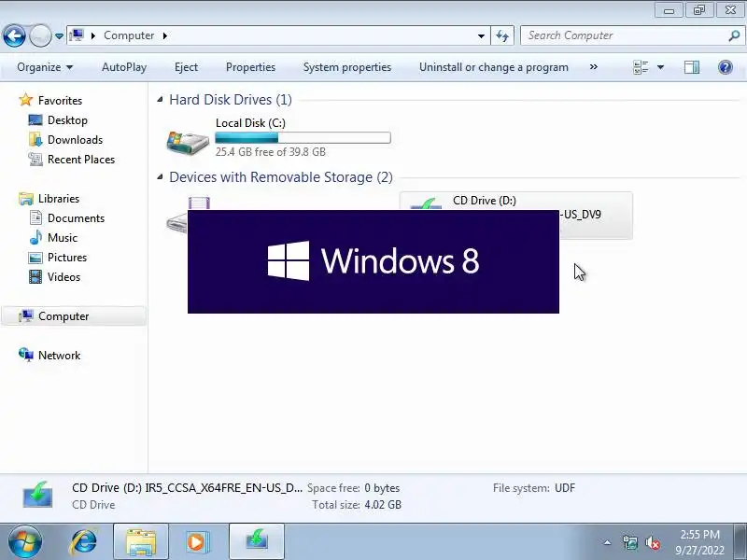
Task: Click File system UDF value
Action: [565, 488]
